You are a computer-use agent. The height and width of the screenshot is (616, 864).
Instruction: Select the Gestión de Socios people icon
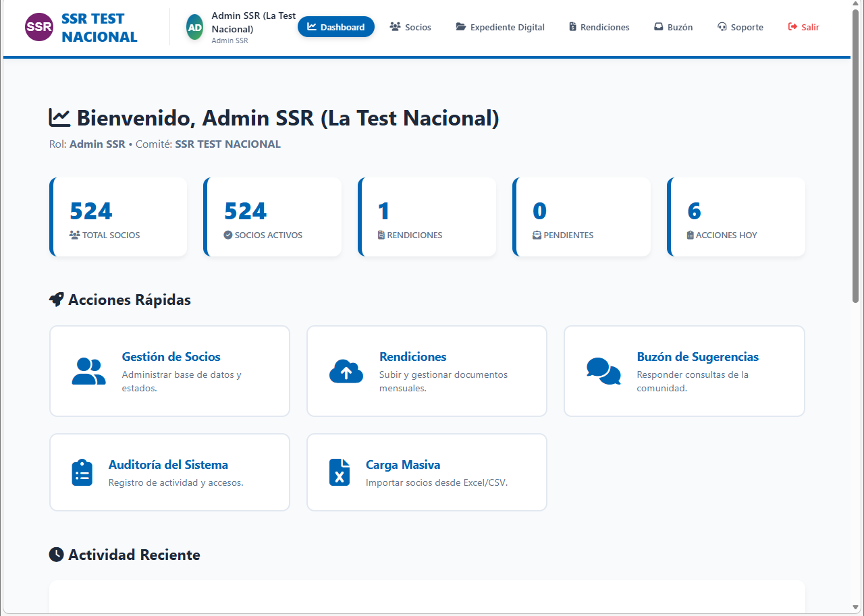click(88, 370)
